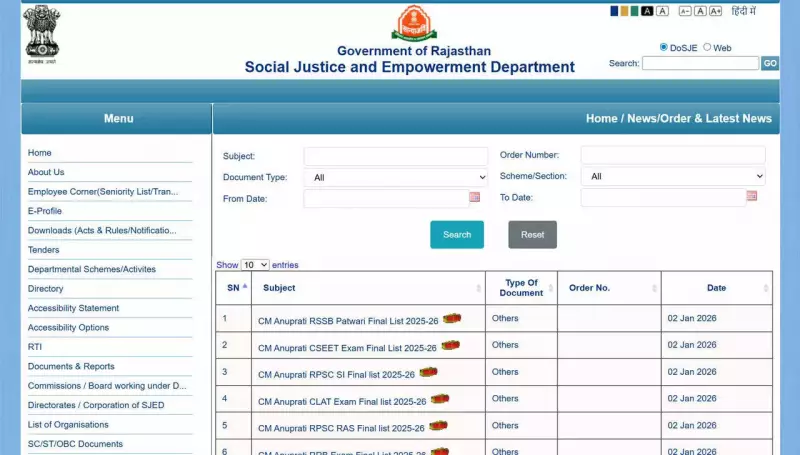Open CM Anuprati RSSB Patwari Final List
800x455 pixels.
(348, 321)
